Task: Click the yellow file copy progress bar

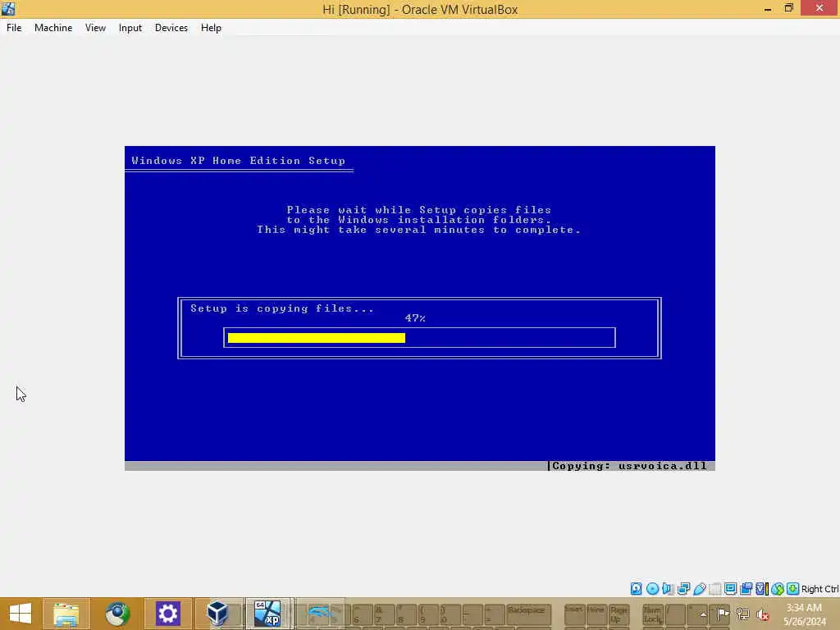Action: point(316,337)
